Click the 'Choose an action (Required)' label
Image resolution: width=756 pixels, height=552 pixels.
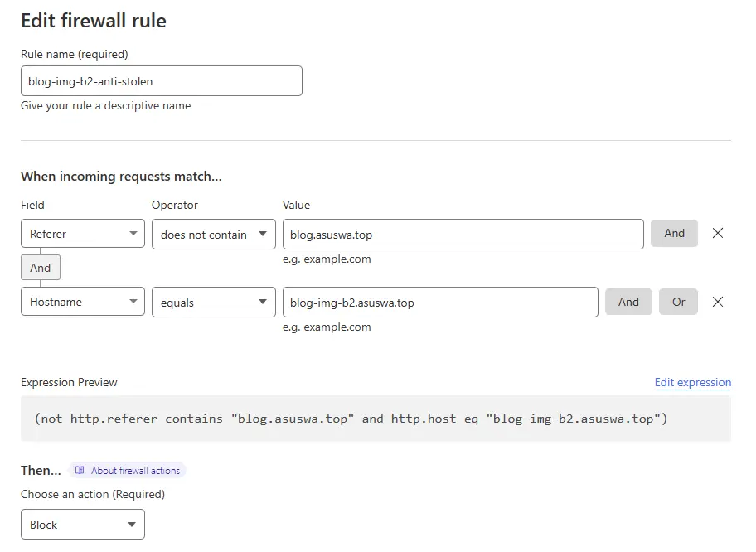click(93, 495)
